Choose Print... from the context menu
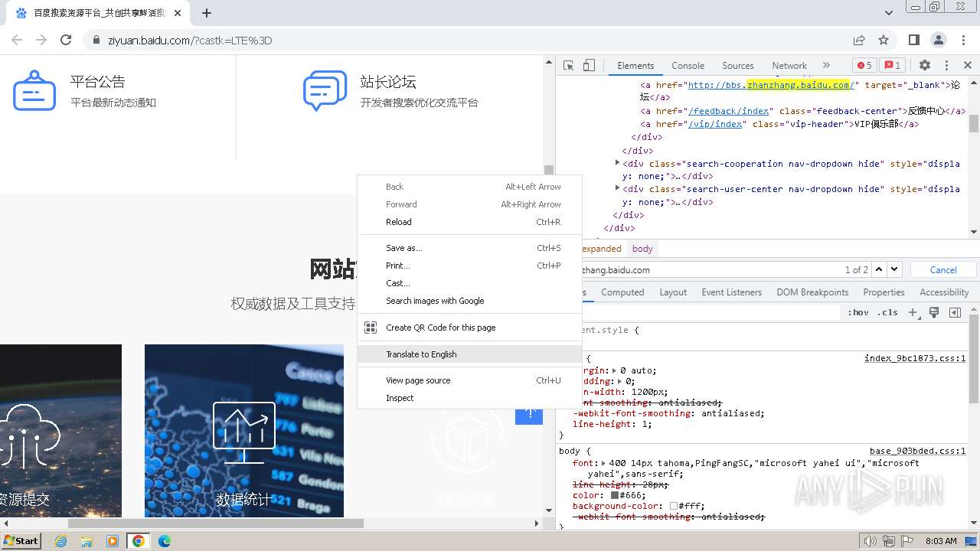The width and height of the screenshot is (980, 551). tap(469, 266)
